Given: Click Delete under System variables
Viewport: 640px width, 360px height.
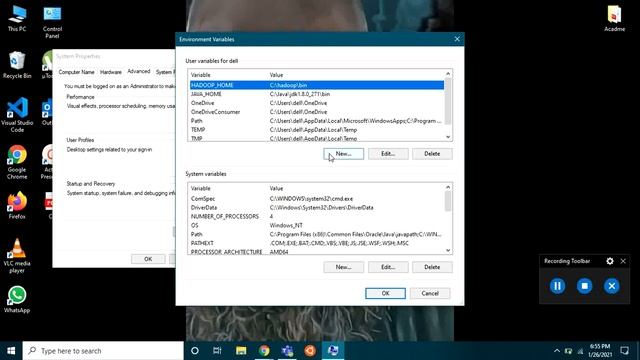Looking at the screenshot, I should point(432,267).
